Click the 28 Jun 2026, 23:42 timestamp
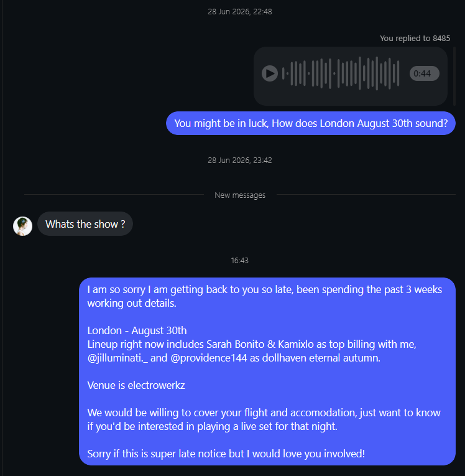Image resolution: width=465 pixels, height=476 pixels. [x=239, y=161]
